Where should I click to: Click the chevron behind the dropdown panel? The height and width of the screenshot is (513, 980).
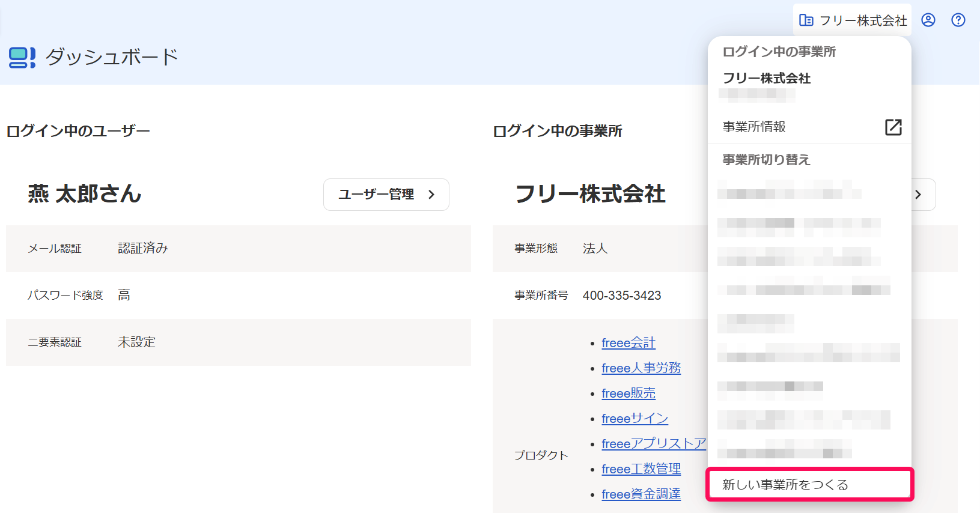pyautogui.click(x=918, y=195)
